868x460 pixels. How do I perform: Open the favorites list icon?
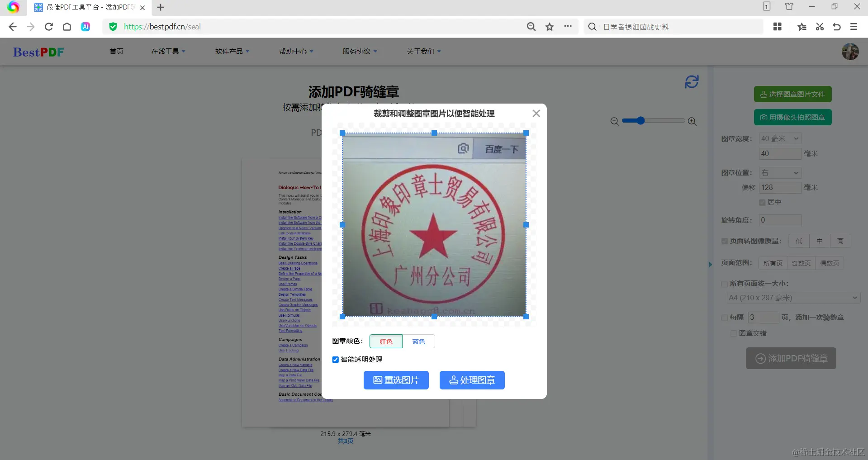click(x=802, y=27)
